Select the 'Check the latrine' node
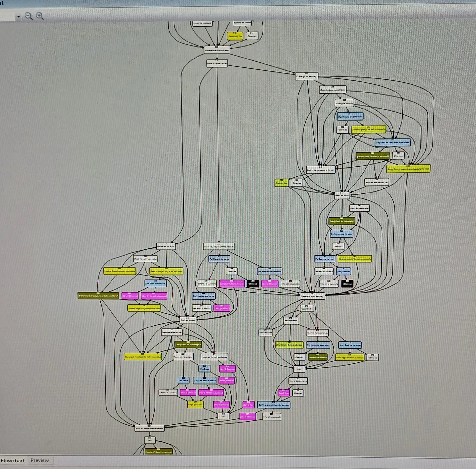The height and width of the screenshot is (469, 476). (342, 195)
